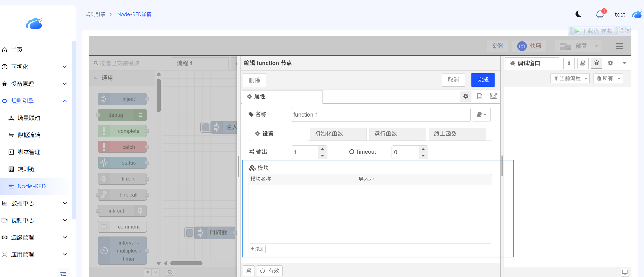Select the link call palette node
This screenshot has height=277, width=644.
122,195
